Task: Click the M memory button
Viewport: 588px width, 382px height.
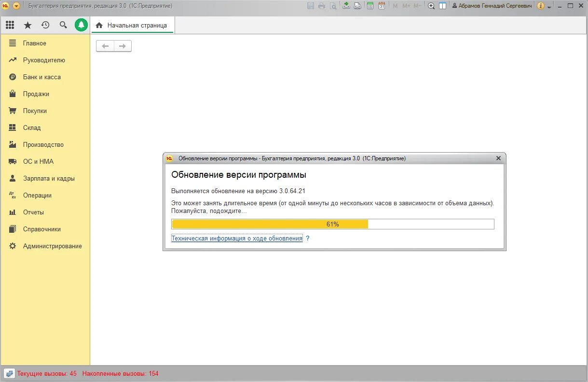Action: click(x=396, y=6)
